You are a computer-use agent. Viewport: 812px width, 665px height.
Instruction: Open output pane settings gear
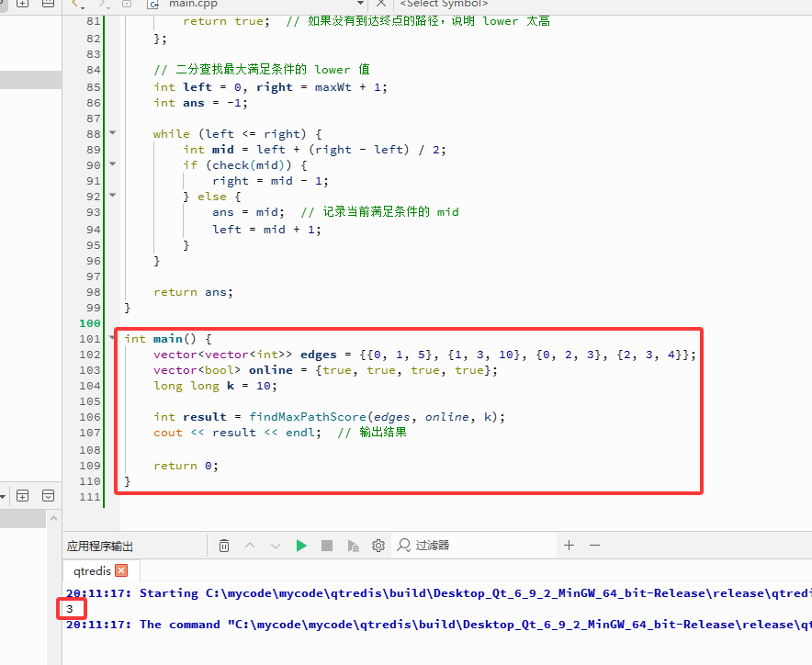click(378, 546)
